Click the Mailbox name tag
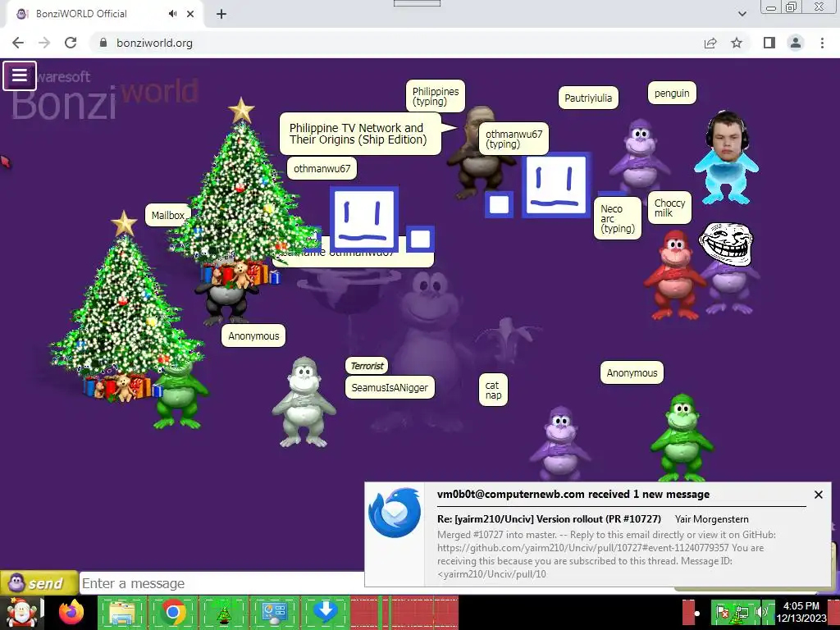Image resolution: width=840 pixels, height=630 pixels. (x=167, y=216)
